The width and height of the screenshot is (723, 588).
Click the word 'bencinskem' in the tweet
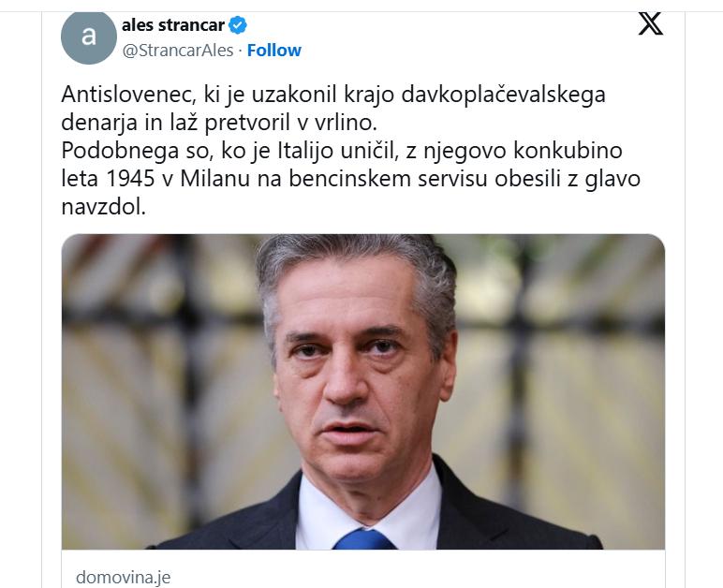pos(349,179)
